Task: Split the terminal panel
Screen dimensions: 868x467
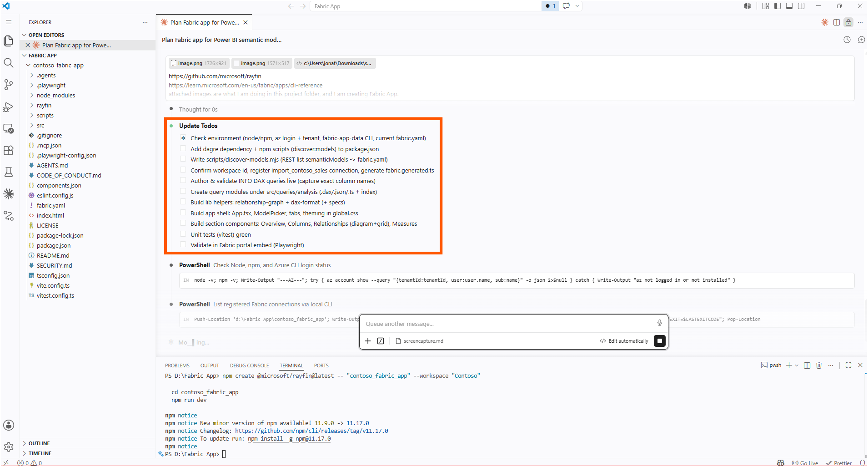Action: pos(807,365)
